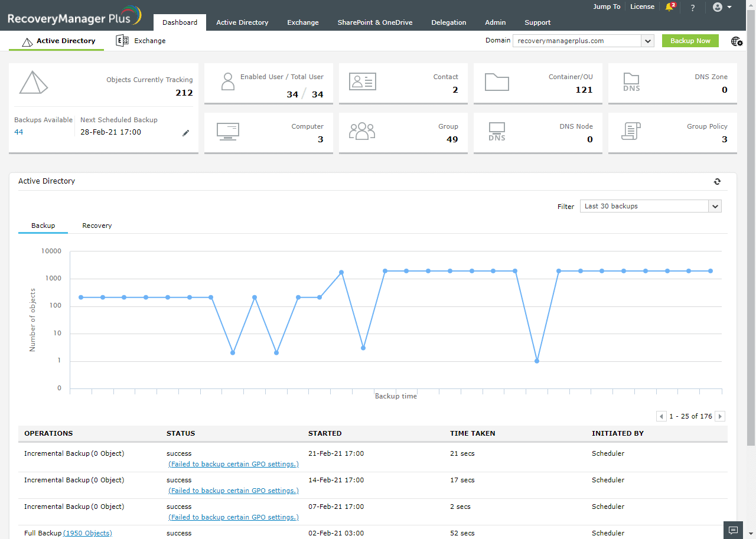Click the Container/OU count 121

coord(584,90)
